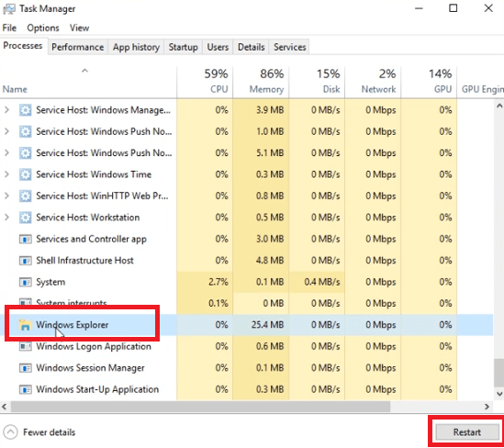Viewport: 504px width, 448px height.
Task: Select Windows Session Manager row
Action: (x=247, y=368)
